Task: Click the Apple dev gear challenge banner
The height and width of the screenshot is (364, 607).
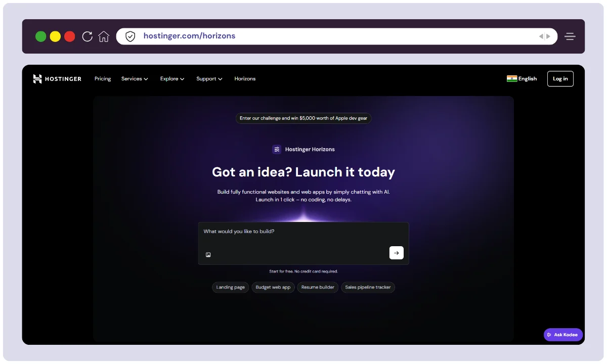Action: pos(303,118)
